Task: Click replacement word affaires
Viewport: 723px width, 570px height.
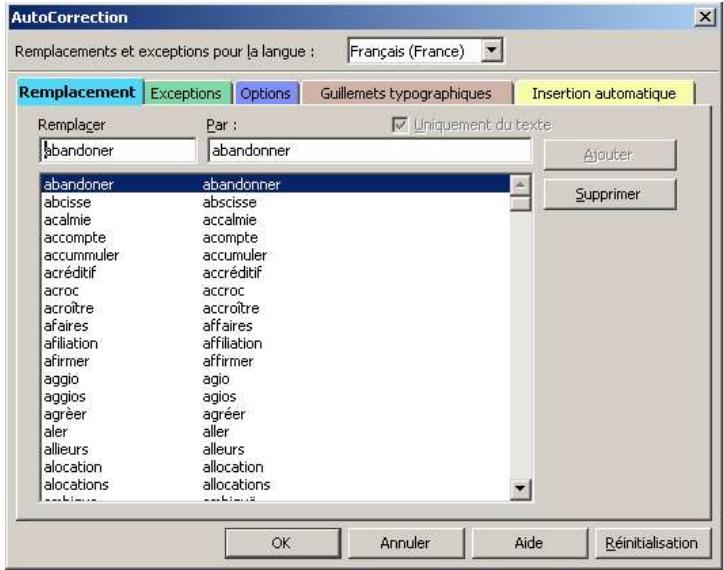Action: (x=227, y=326)
